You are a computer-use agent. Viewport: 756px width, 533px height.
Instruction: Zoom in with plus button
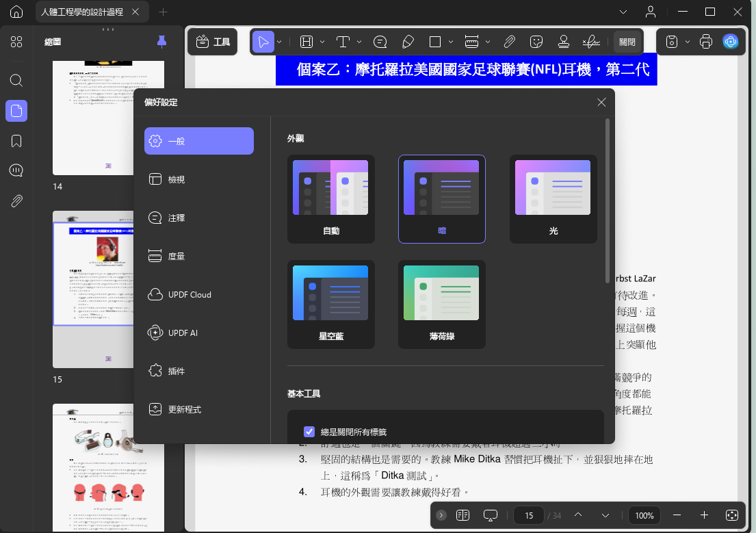pos(705,515)
